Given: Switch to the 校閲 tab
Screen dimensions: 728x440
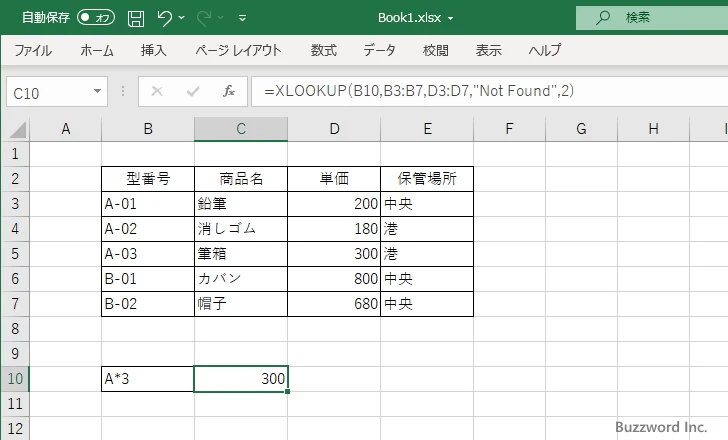Looking at the screenshot, I should pyautogui.click(x=436, y=50).
